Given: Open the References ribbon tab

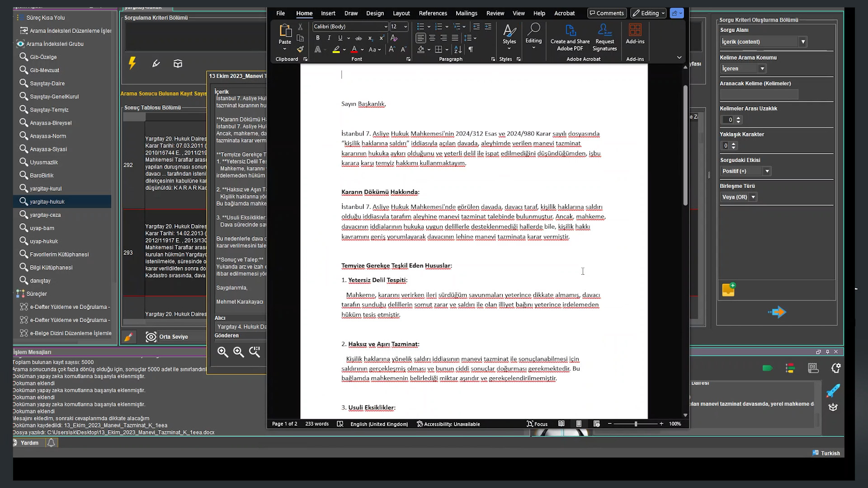Looking at the screenshot, I should pyautogui.click(x=433, y=13).
